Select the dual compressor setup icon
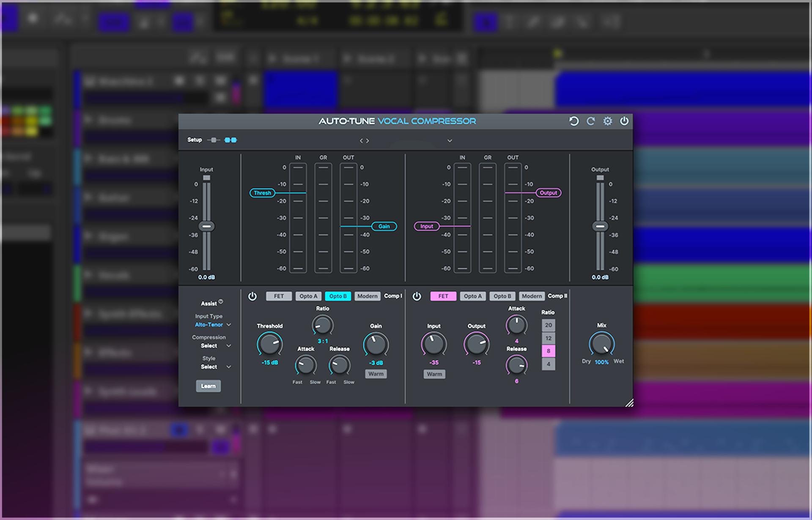The image size is (812, 520). click(230, 140)
